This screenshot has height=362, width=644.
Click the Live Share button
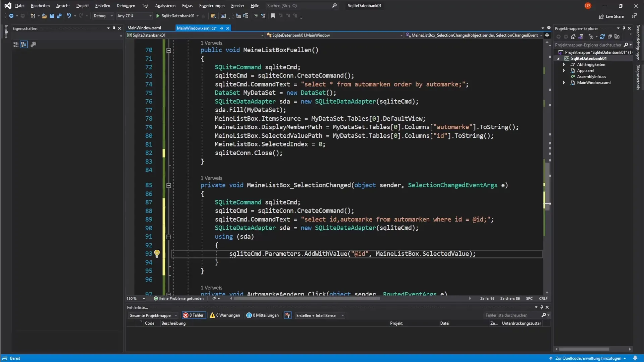tap(611, 16)
